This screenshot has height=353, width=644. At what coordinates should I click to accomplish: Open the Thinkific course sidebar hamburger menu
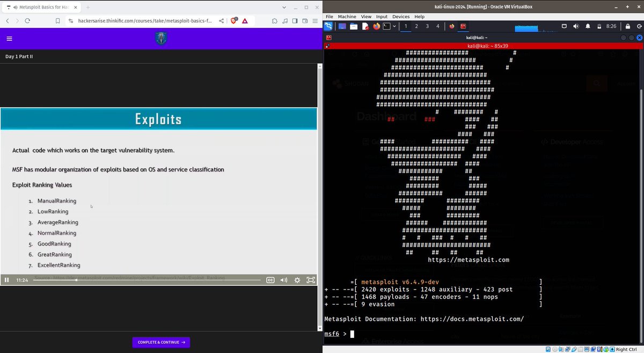9,38
